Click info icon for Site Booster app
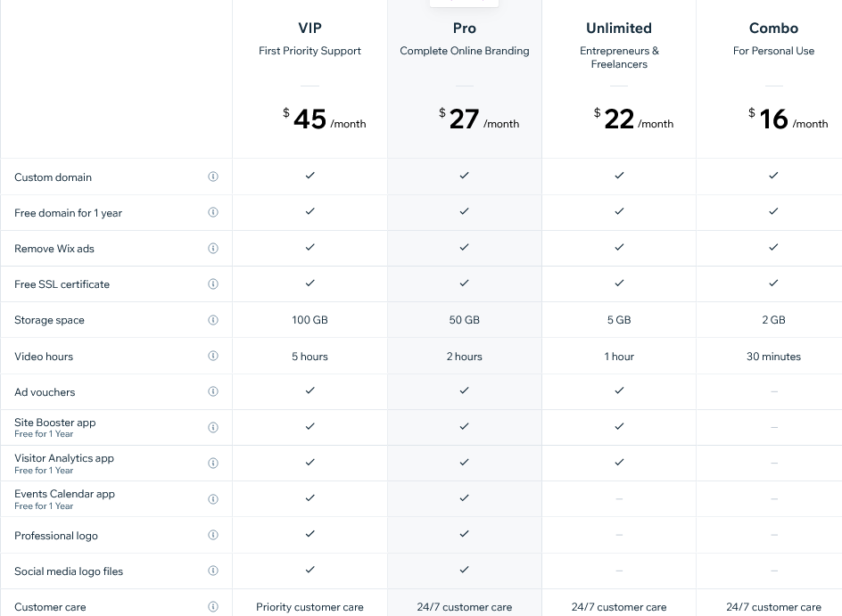This screenshot has height=616, width=842. click(x=213, y=427)
